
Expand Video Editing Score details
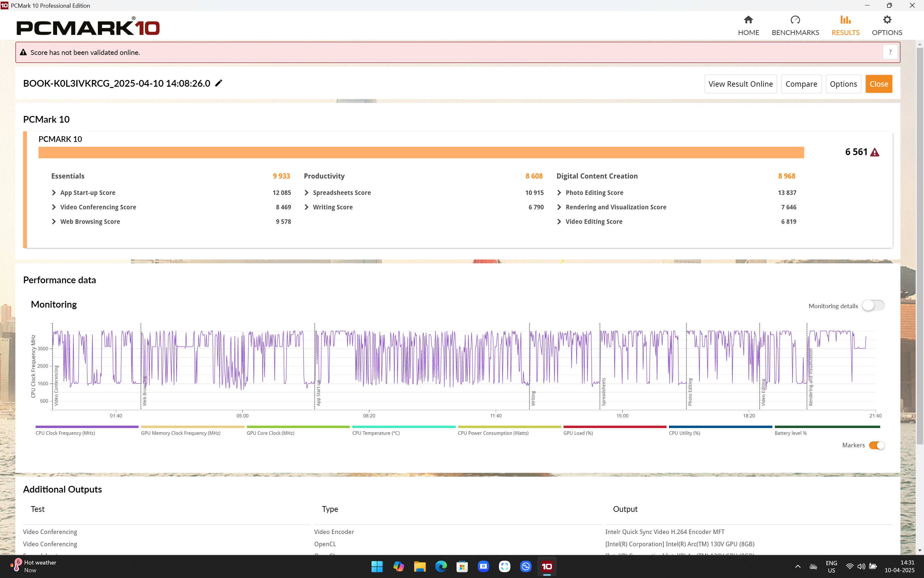tap(559, 222)
